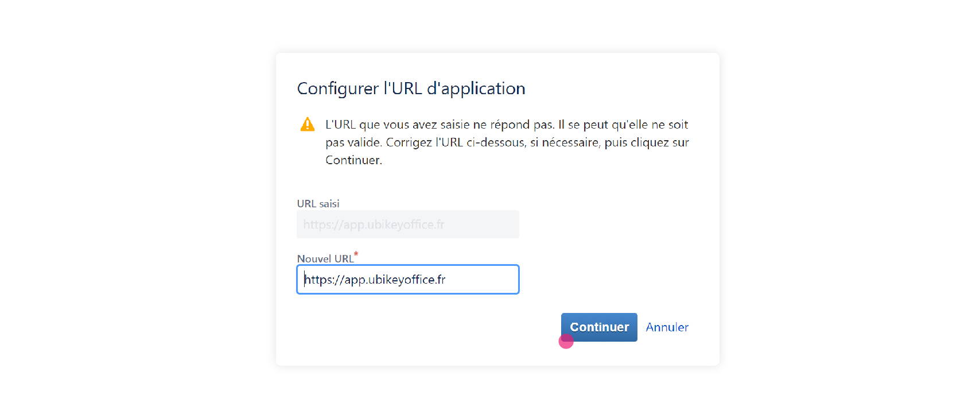Click "https://" at the start of Nouvel URL

[x=324, y=280]
